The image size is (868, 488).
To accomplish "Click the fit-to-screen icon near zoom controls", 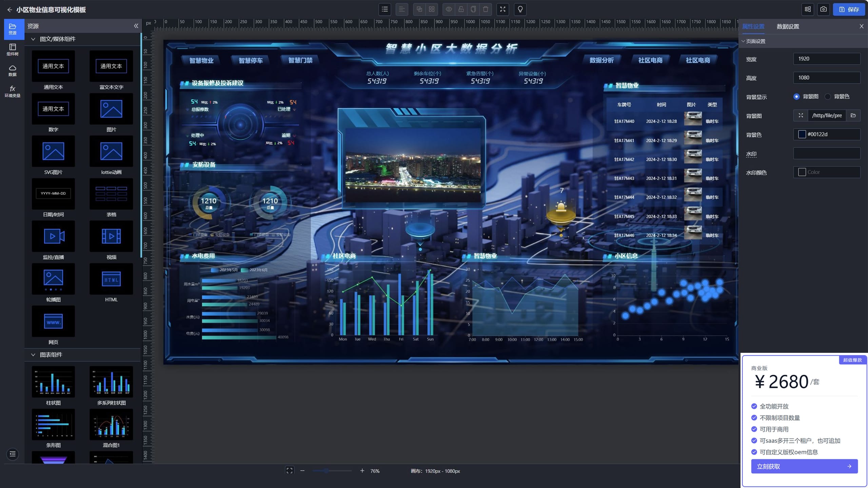I will coord(289,471).
